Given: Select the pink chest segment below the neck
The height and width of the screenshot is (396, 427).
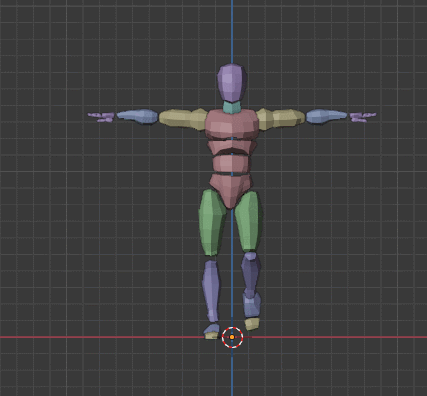Looking at the screenshot, I should pos(232,124).
